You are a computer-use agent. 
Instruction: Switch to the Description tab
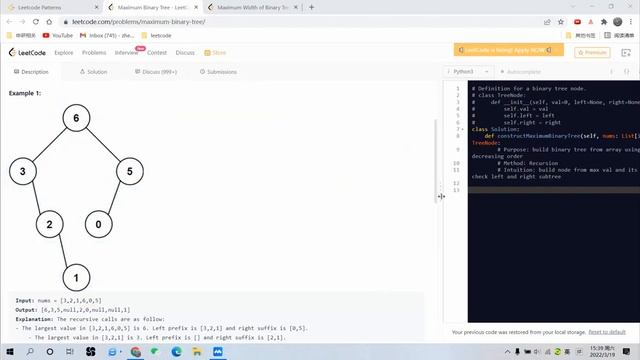31,72
